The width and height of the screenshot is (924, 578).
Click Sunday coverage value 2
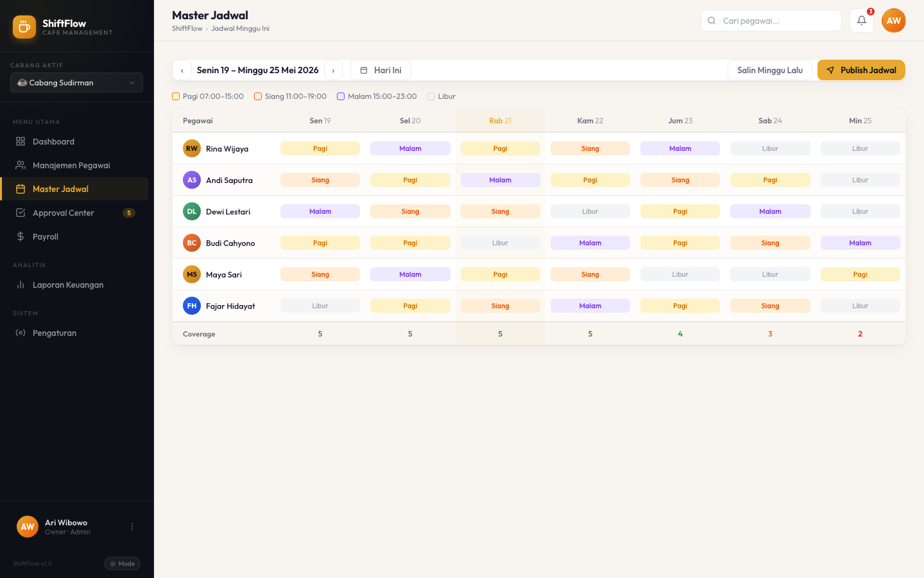point(860,334)
